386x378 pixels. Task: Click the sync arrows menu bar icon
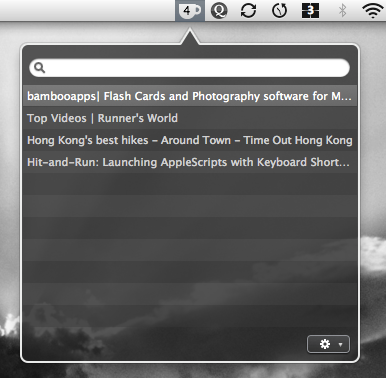point(249,11)
